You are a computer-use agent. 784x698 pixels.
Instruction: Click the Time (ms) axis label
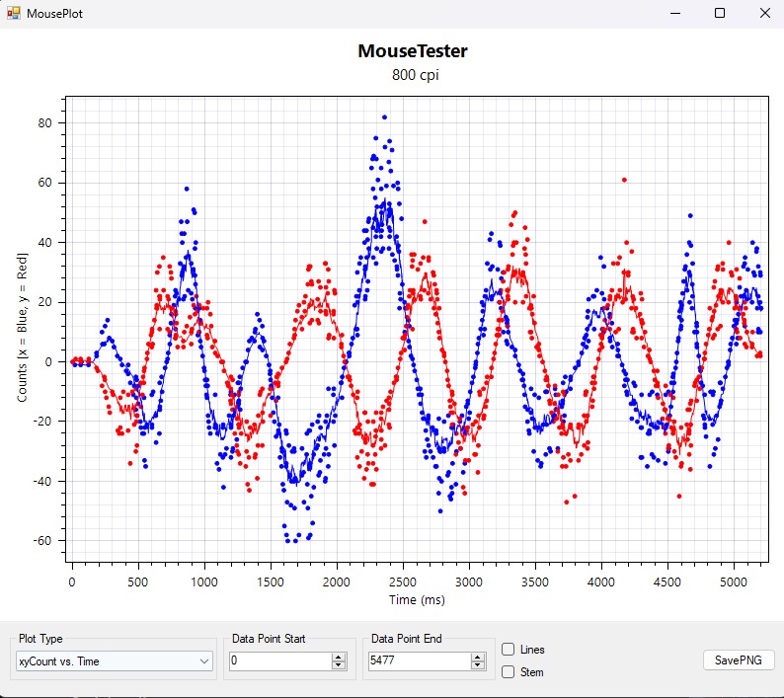coord(415,598)
